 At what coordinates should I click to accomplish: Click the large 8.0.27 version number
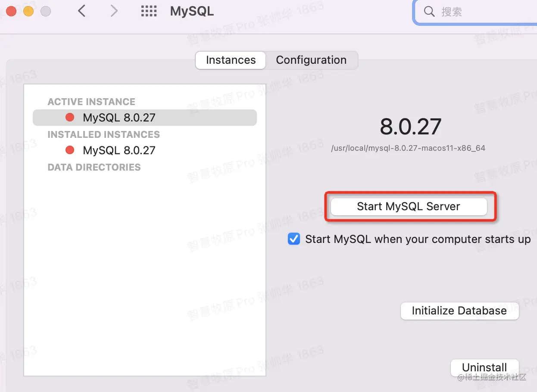point(410,127)
